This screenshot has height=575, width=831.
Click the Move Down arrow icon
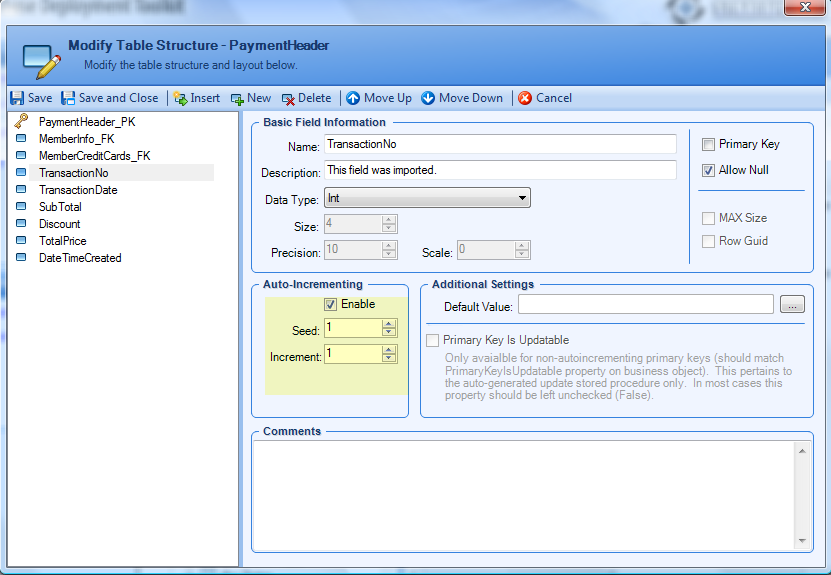coord(428,98)
